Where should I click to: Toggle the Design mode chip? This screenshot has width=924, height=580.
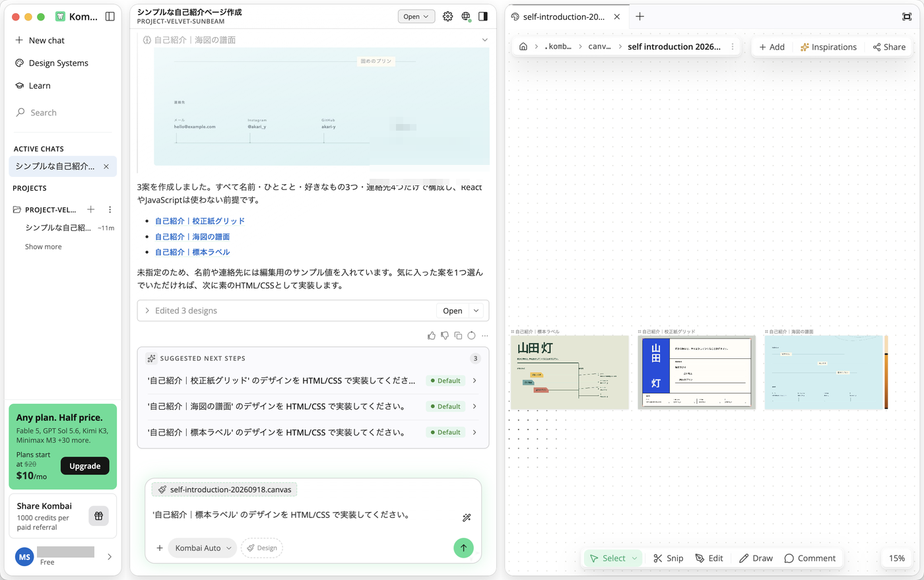pos(262,548)
